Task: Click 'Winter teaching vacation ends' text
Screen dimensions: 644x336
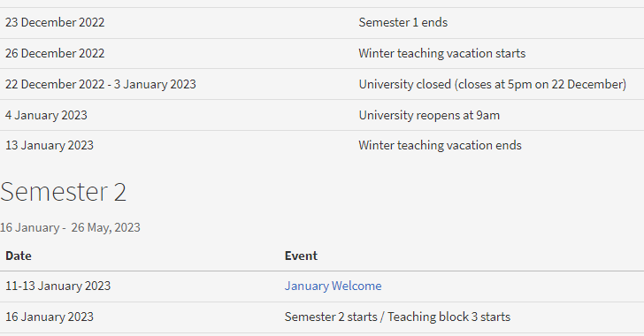Action: coord(440,145)
